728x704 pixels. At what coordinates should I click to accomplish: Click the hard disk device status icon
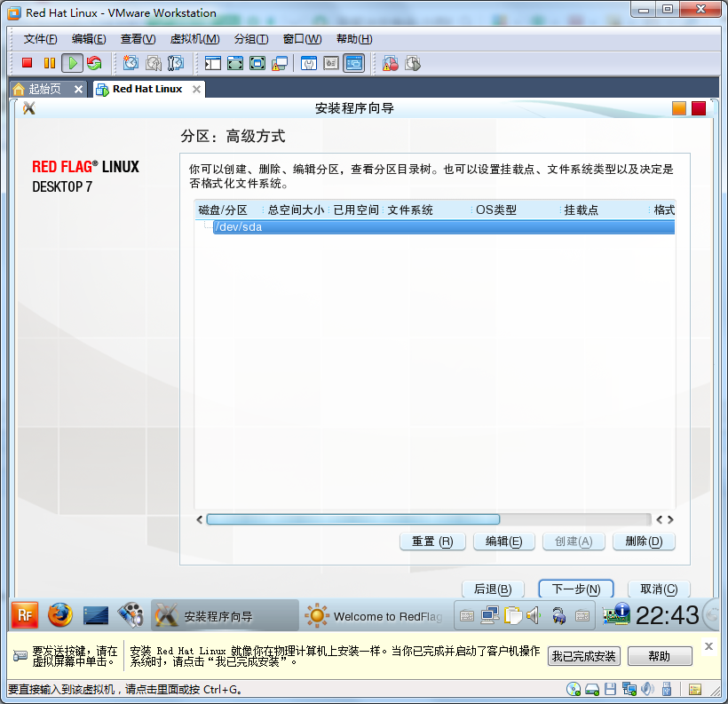(x=592, y=690)
